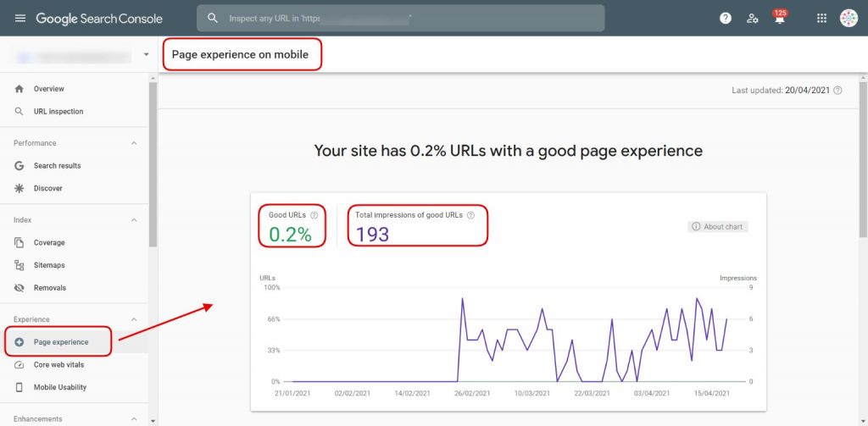
Task: Focus the Inspect any URL search field
Action: tap(401, 19)
